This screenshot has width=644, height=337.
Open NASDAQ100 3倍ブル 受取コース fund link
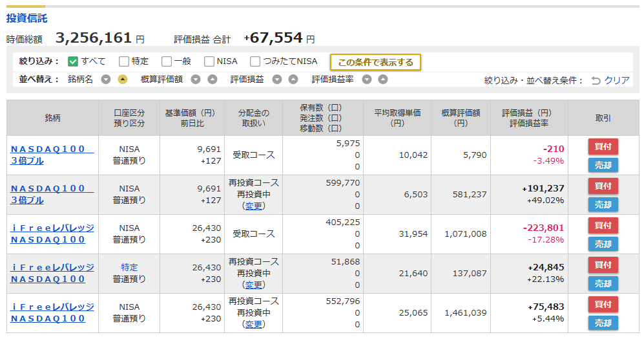(52, 155)
